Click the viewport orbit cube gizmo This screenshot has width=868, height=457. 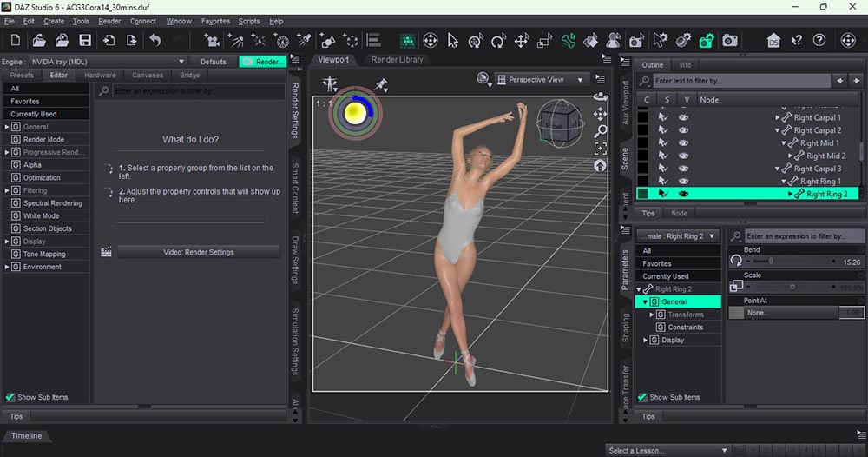click(x=560, y=123)
